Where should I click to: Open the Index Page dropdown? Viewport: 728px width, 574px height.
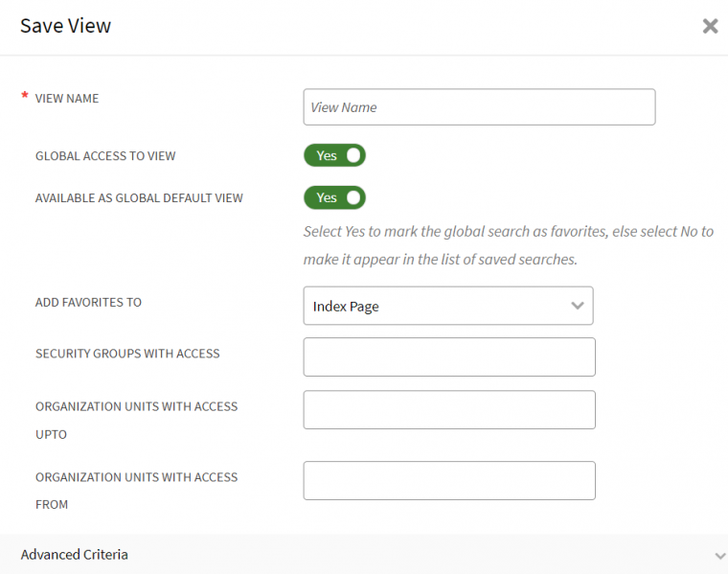pos(447,306)
